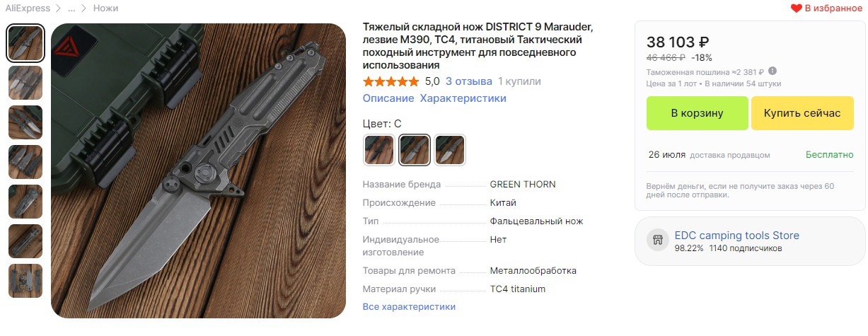Jump to the Описание section
Viewport: 868px width, 336px height.
[x=388, y=98]
